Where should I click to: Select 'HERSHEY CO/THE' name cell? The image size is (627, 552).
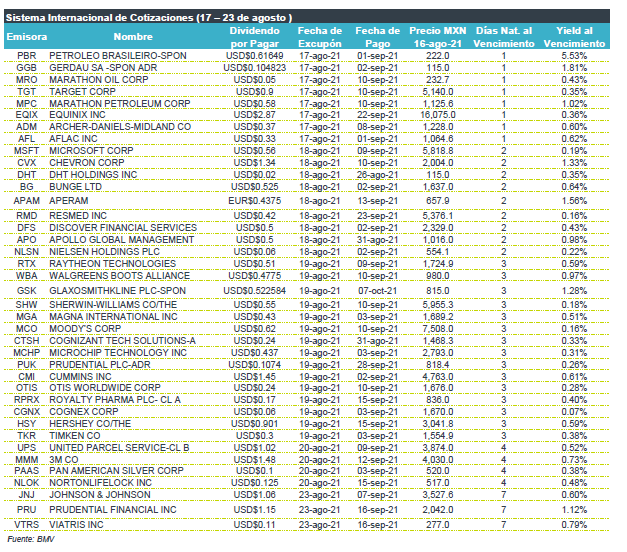point(90,424)
